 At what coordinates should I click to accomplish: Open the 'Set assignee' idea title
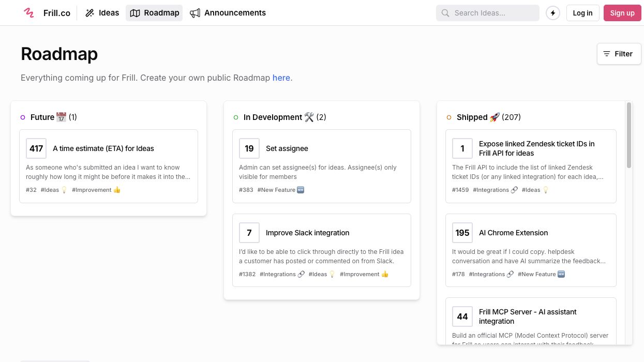pyautogui.click(x=287, y=148)
